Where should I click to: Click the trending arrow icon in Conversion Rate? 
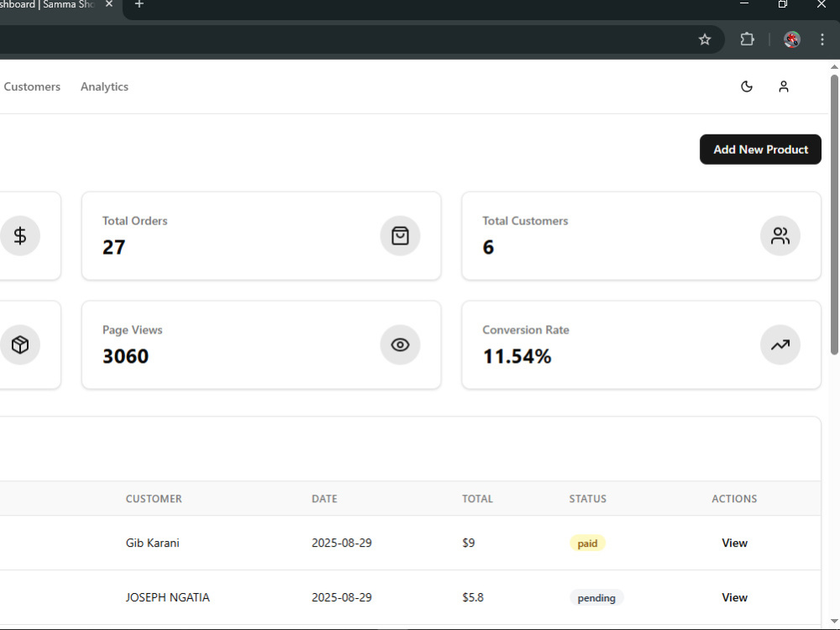[780, 344]
